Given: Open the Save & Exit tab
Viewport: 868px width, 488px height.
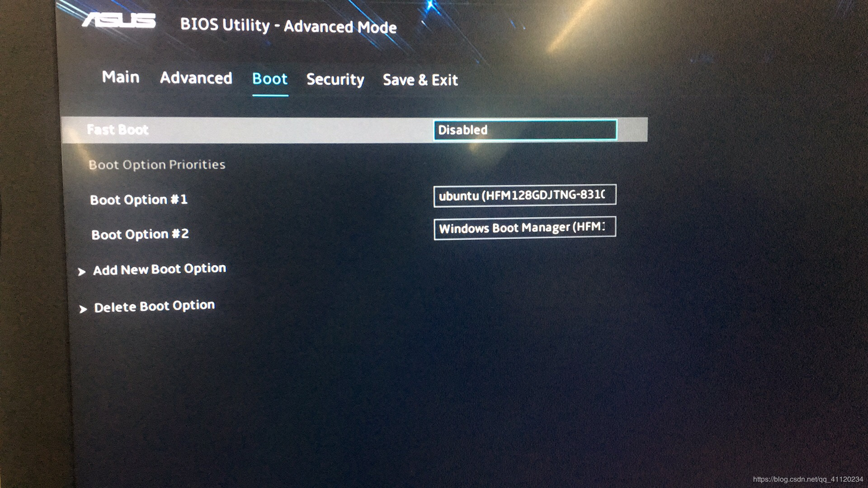Looking at the screenshot, I should [420, 80].
